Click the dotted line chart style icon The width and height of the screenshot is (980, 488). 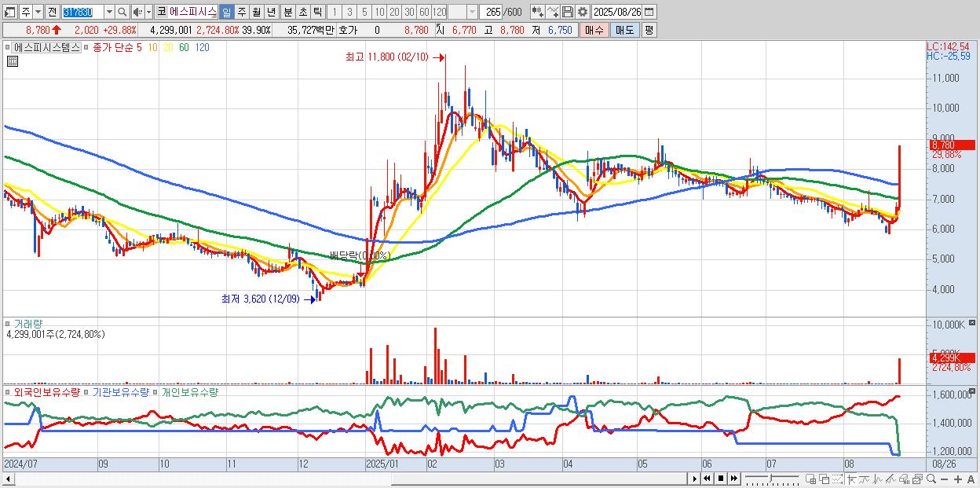tap(837, 479)
